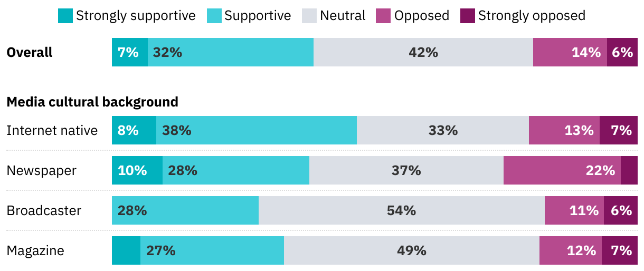Select the Broadcaster row label
644x271 pixels.
pos(44,210)
